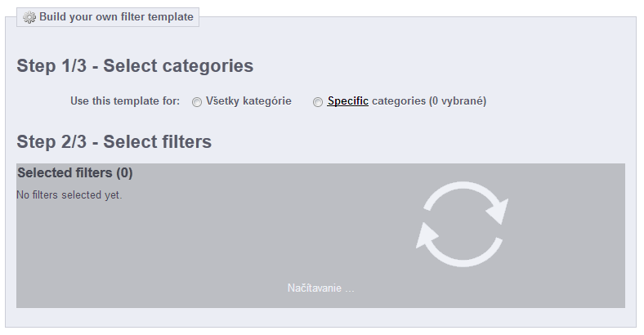Click the 'Use this template for:' label
Image resolution: width=644 pixels, height=335 pixels.
(x=125, y=101)
